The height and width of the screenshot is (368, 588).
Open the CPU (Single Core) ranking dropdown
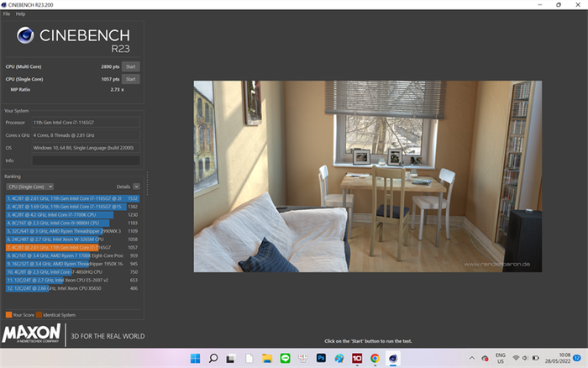[x=29, y=187]
